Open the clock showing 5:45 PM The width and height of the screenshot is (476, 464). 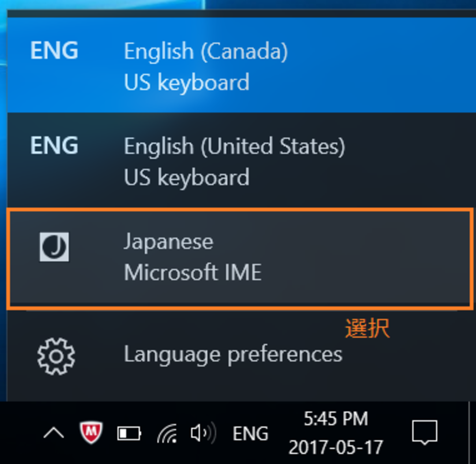click(x=336, y=419)
